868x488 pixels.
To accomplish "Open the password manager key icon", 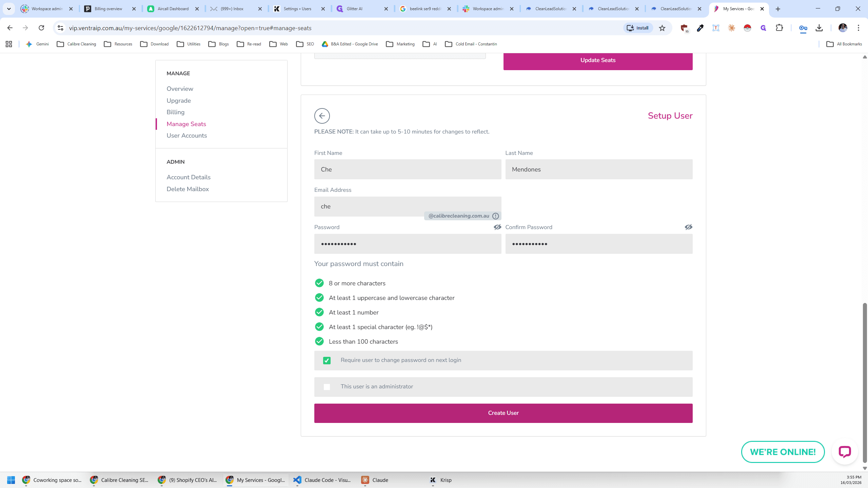I will coord(803,28).
